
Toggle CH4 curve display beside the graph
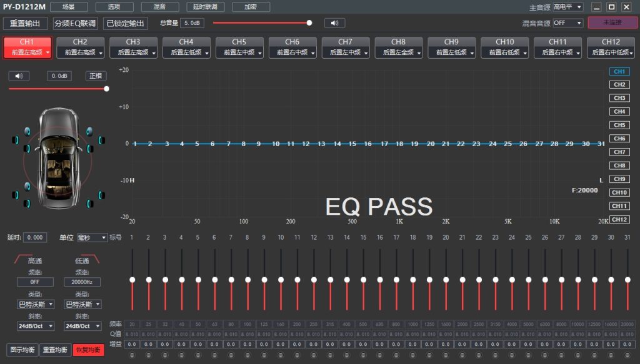(619, 111)
